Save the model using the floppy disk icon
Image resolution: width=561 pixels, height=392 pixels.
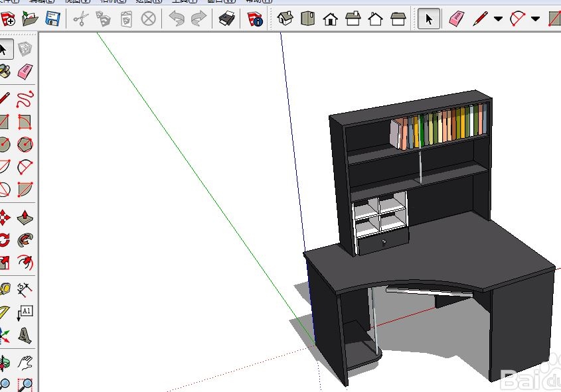pyautogui.click(x=53, y=18)
